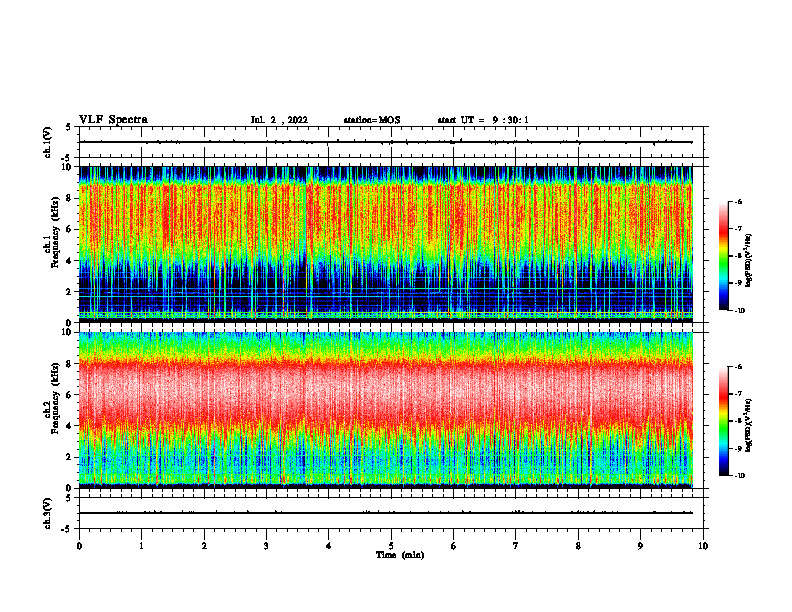Click inside the ch.2 spectrogram panel

(x=386, y=410)
